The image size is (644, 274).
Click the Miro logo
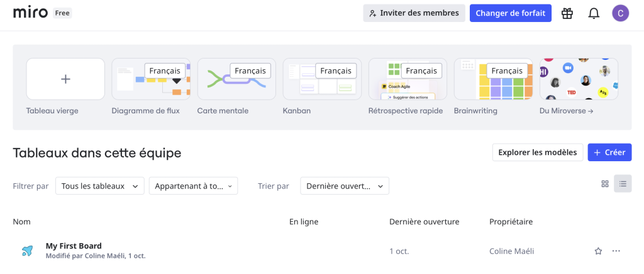(30, 13)
